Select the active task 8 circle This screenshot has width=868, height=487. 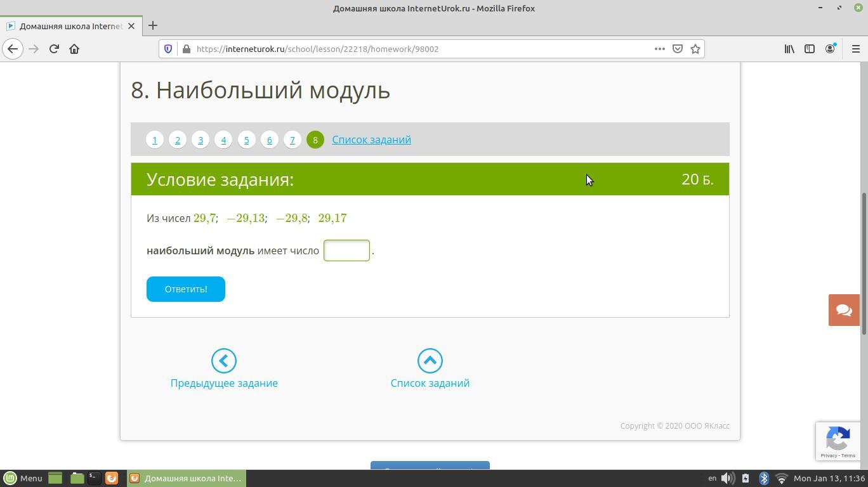(x=315, y=140)
